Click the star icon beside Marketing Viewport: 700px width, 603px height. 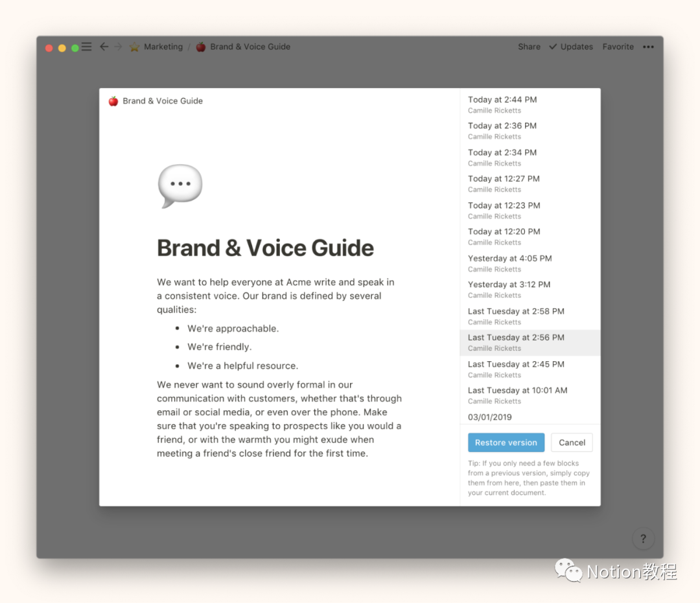[135, 47]
